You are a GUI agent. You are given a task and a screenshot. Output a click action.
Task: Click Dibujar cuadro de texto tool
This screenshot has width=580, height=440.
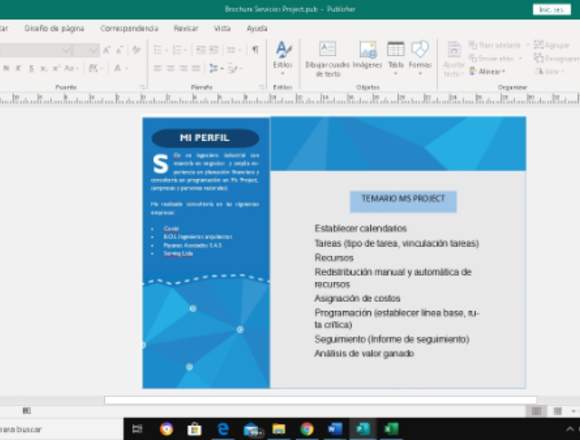pos(327,58)
